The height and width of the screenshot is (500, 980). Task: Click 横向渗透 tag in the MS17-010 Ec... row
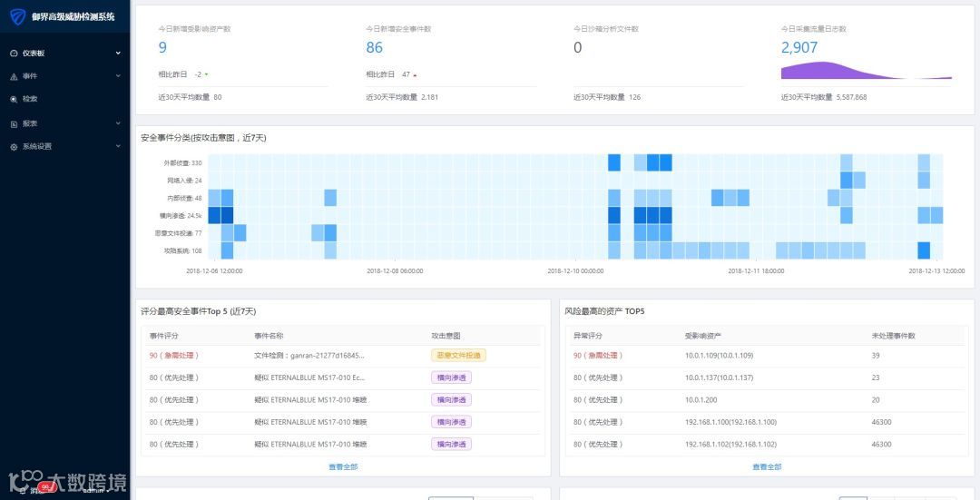pyautogui.click(x=451, y=377)
